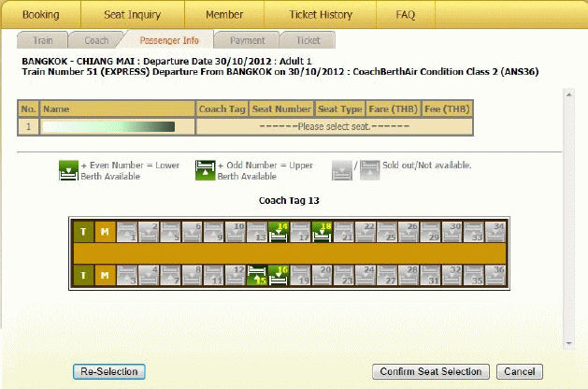
Task: Open the FAQ menu item
Action: click(x=406, y=15)
